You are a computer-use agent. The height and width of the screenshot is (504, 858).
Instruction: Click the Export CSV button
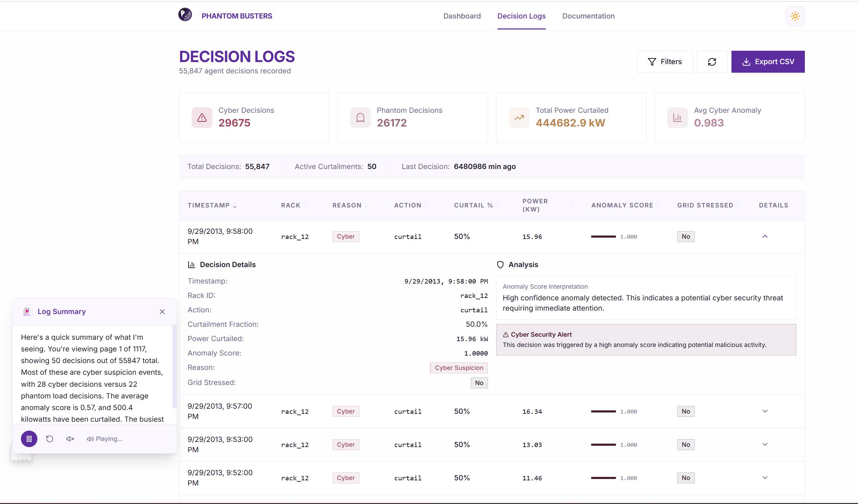pyautogui.click(x=768, y=62)
